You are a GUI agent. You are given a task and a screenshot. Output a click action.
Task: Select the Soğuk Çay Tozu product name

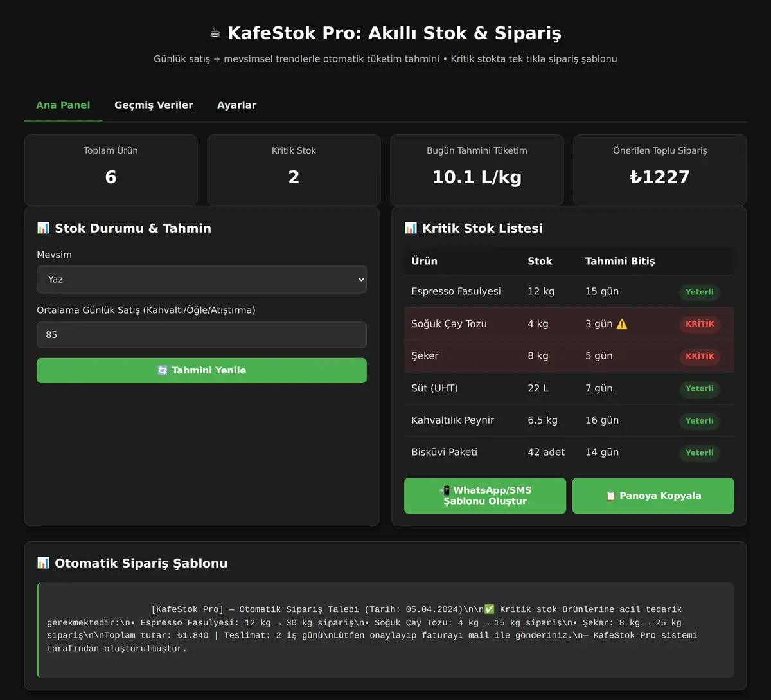(449, 323)
